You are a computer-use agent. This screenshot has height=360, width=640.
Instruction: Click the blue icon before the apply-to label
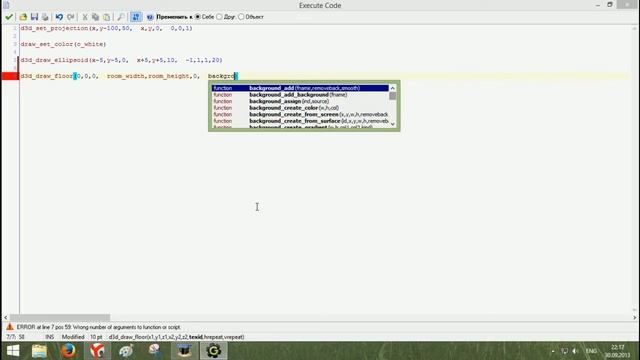coord(150,17)
